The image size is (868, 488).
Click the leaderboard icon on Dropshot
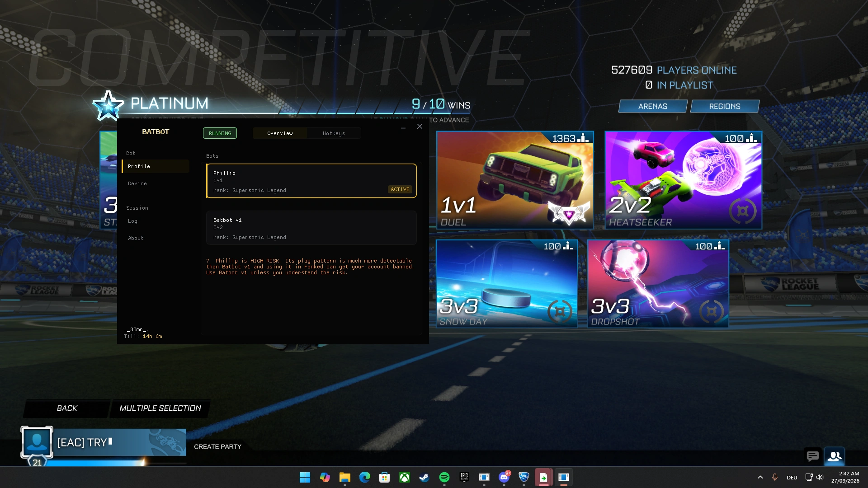coord(719,245)
